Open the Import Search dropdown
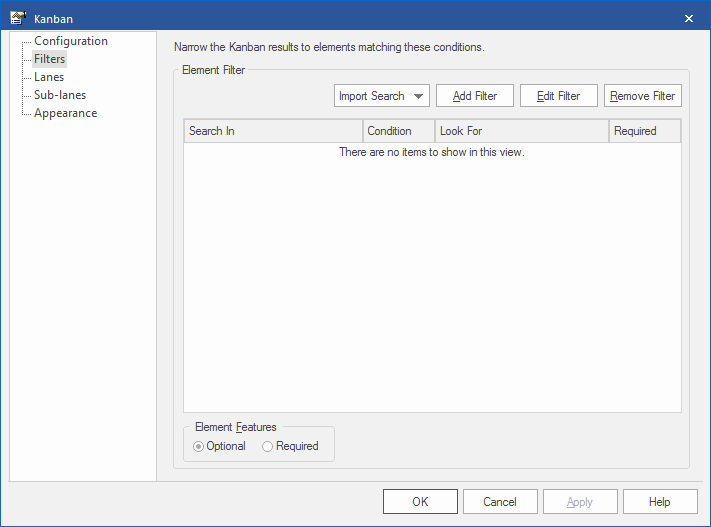 click(x=381, y=96)
